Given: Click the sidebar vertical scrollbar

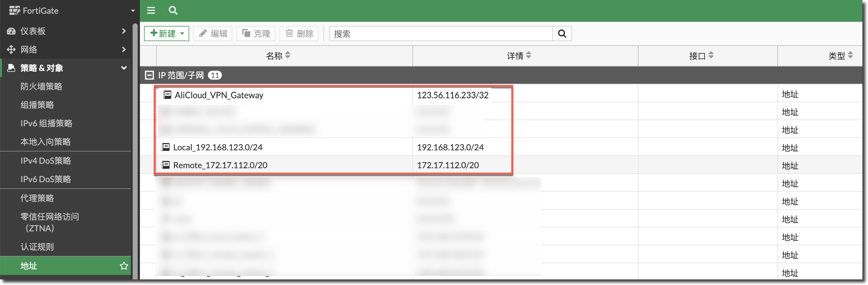Looking at the screenshot, I should (135, 151).
